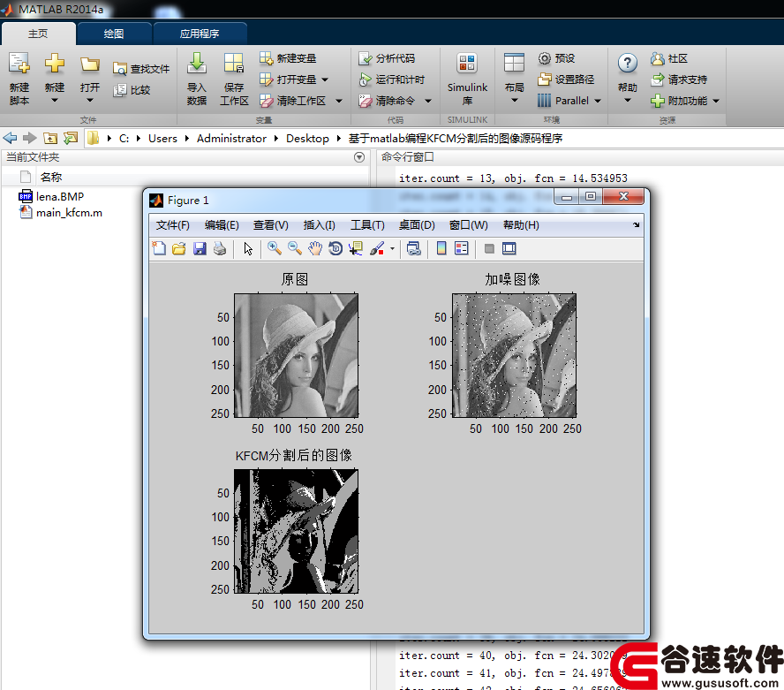
Task: Click the open file icon in Figure 1
Action: coord(179,248)
